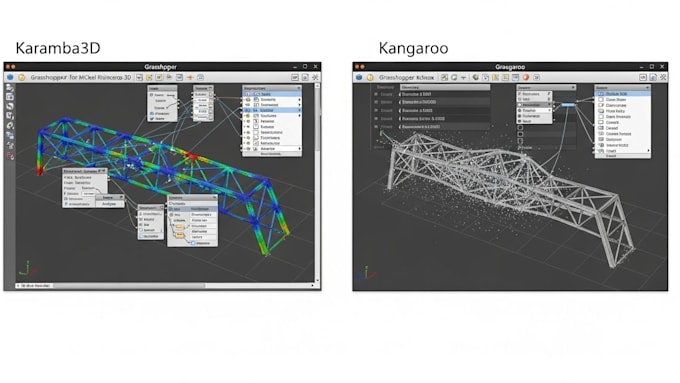680x383 pixels.
Task: Click the first icon after the Grasshopper label in Karamba3D toolbar
Action: (139, 77)
